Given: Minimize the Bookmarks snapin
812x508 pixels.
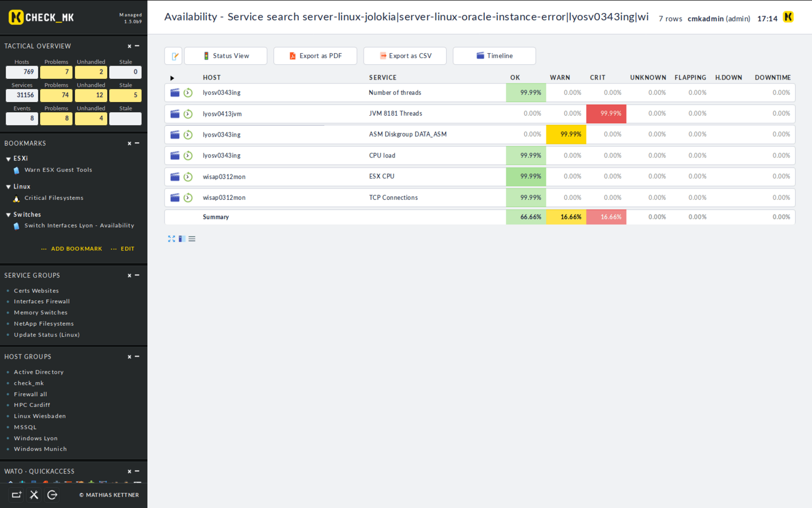Looking at the screenshot, I should [x=137, y=143].
